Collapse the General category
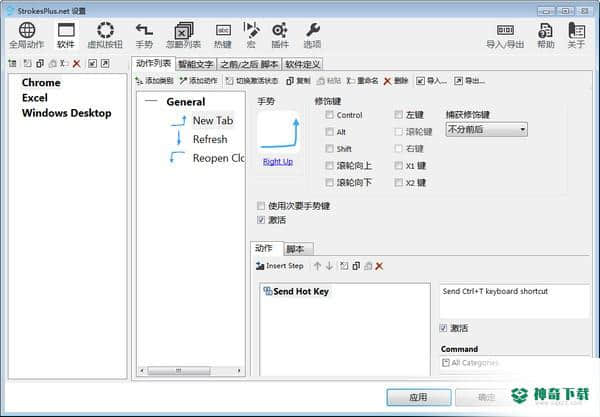This screenshot has width=600, height=417. [x=151, y=101]
